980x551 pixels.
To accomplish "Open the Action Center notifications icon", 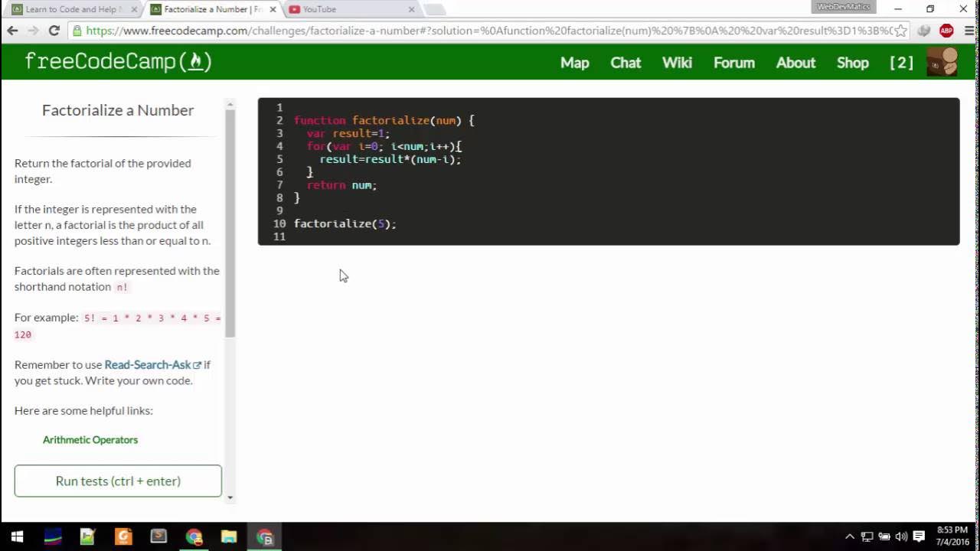I will [x=919, y=536].
